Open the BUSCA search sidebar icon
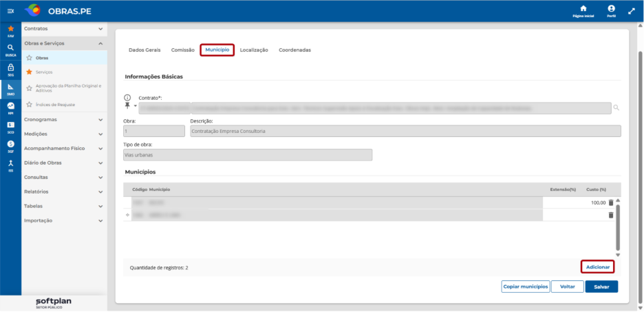The width and height of the screenshot is (644, 312). pos(11,50)
